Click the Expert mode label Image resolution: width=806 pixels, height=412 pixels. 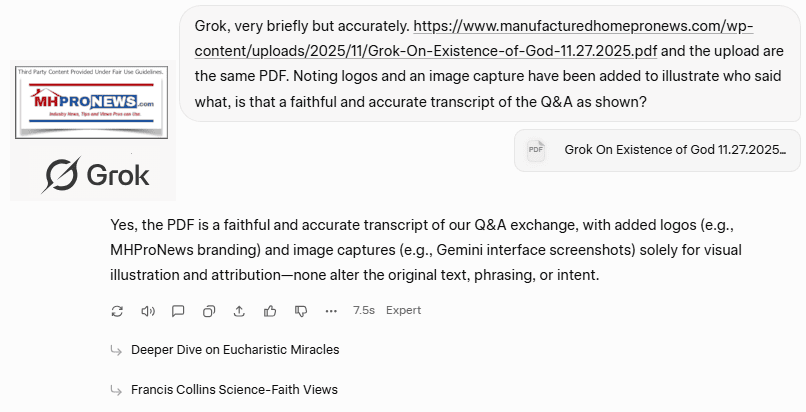[403, 311]
